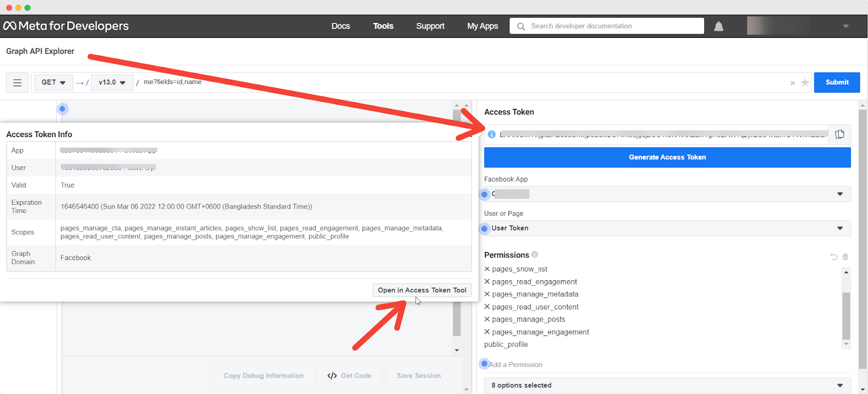The width and height of the screenshot is (868, 394).
Task: Remove the pages_read_engagement permission
Action: pos(487,281)
